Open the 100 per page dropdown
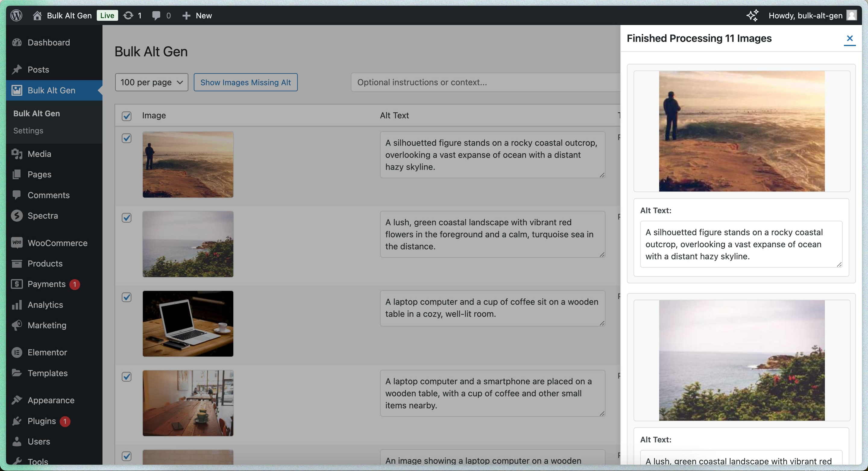Viewport: 868px width, 471px height. click(151, 82)
